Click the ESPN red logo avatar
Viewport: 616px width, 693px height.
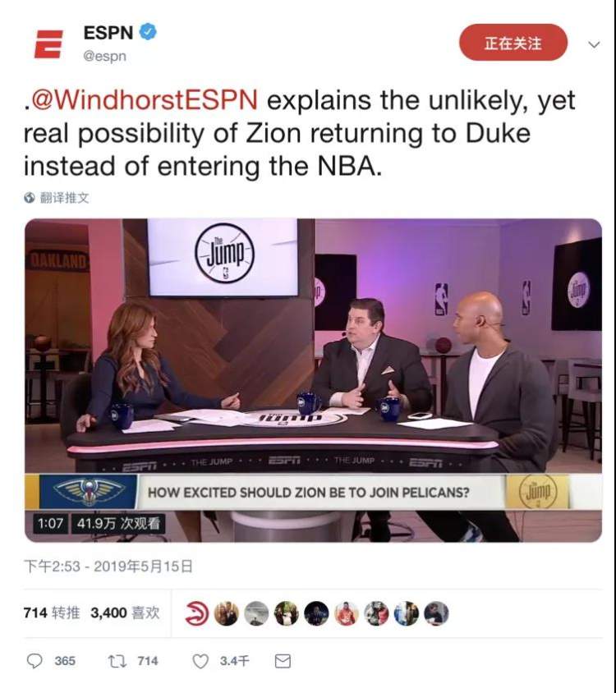pos(48,44)
